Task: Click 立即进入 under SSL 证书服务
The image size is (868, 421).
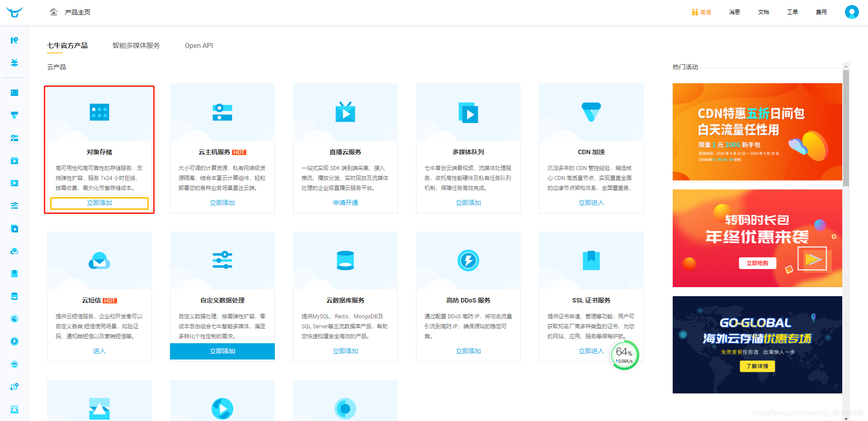Action: [591, 351]
